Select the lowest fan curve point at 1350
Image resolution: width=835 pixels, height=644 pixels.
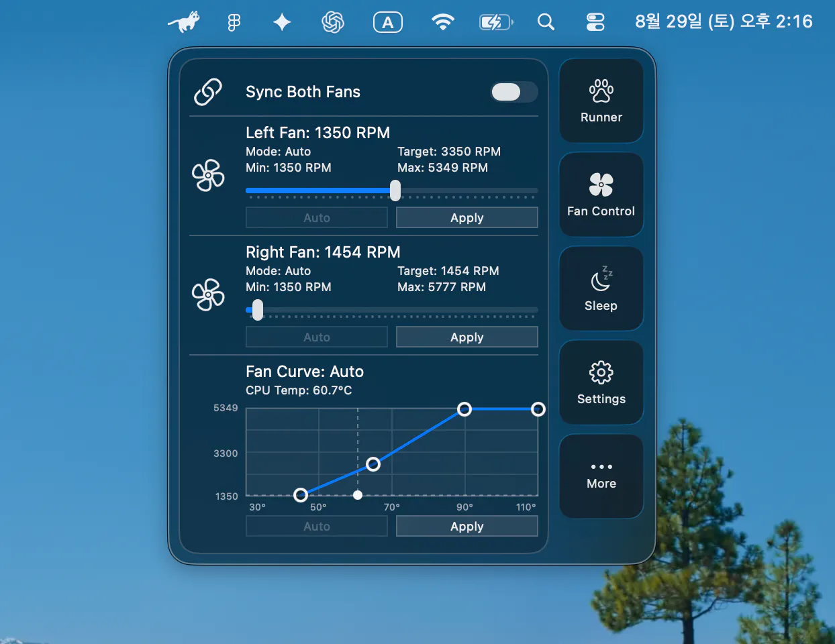point(301,495)
